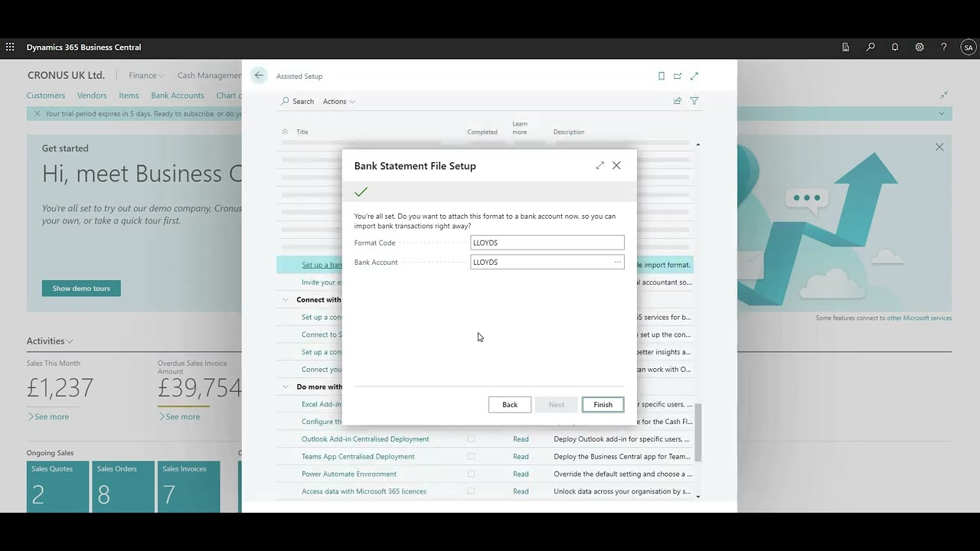
Task: Click Search in Assisted Setup toolbar
Action: pos(298,102)
